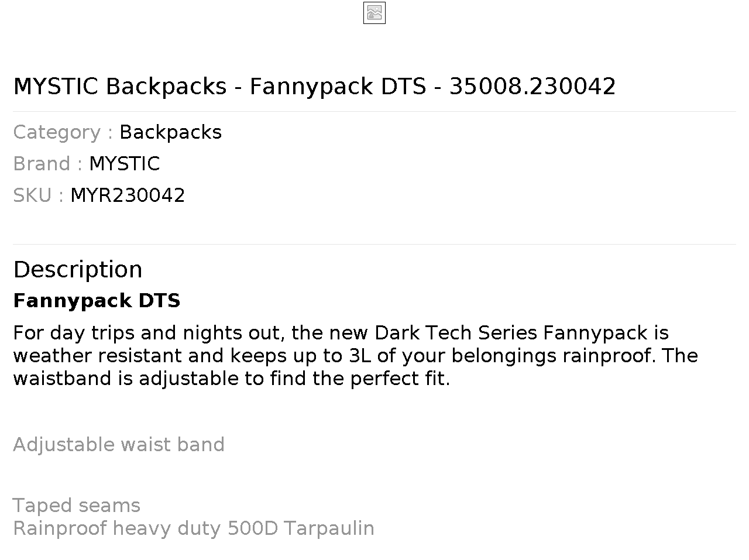The width and height of the screenshot is (749, 560).
Task: Click Rainproof heavy duty 500D Tarpaulin text
Action: (194, 528)
